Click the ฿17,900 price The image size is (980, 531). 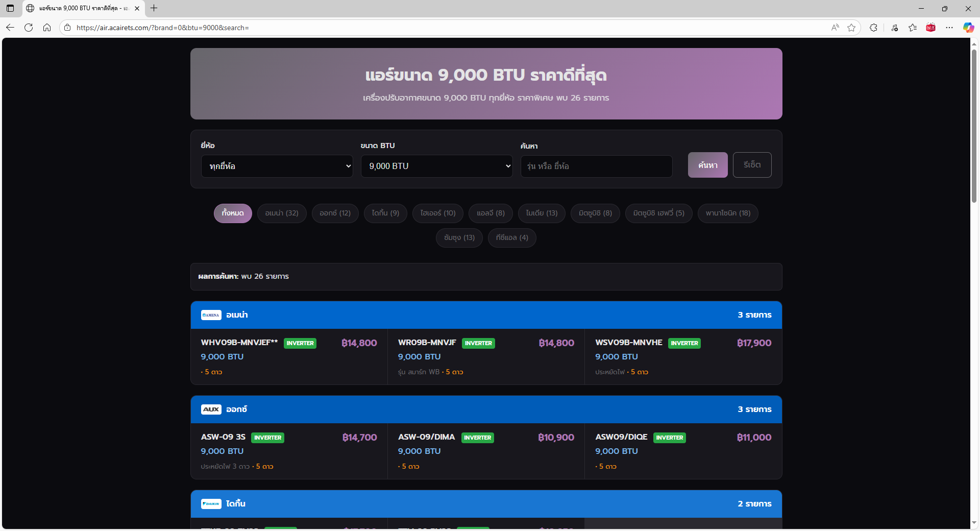pyautogui.click(x=754, y=343)
